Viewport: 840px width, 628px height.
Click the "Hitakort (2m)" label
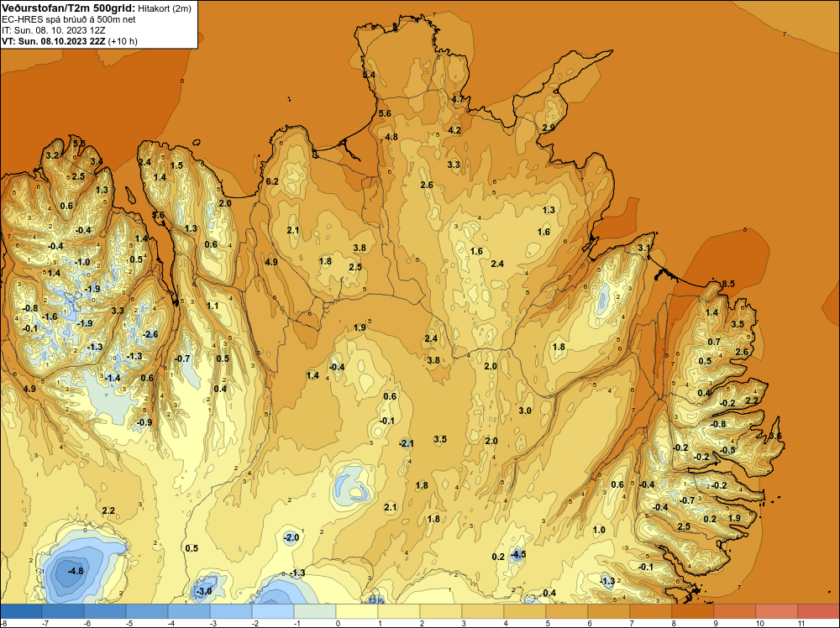click(x=164, y=8)
